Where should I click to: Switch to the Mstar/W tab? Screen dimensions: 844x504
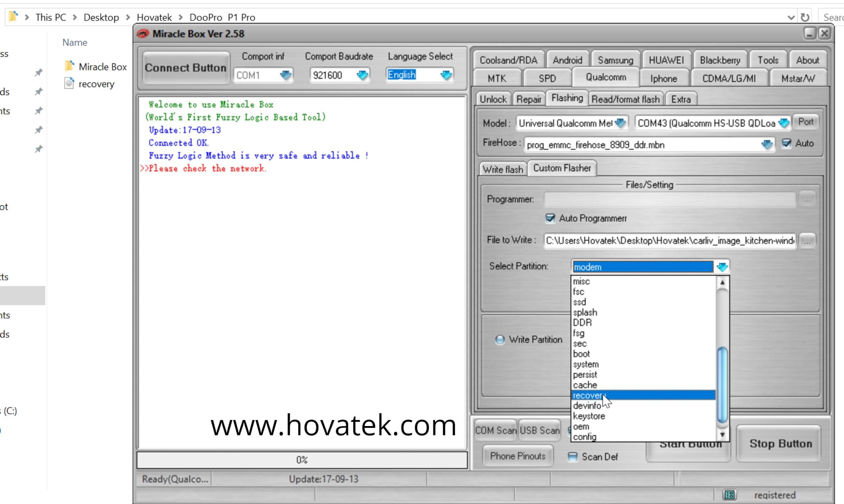pyautogui.click(x=798, y=78)
